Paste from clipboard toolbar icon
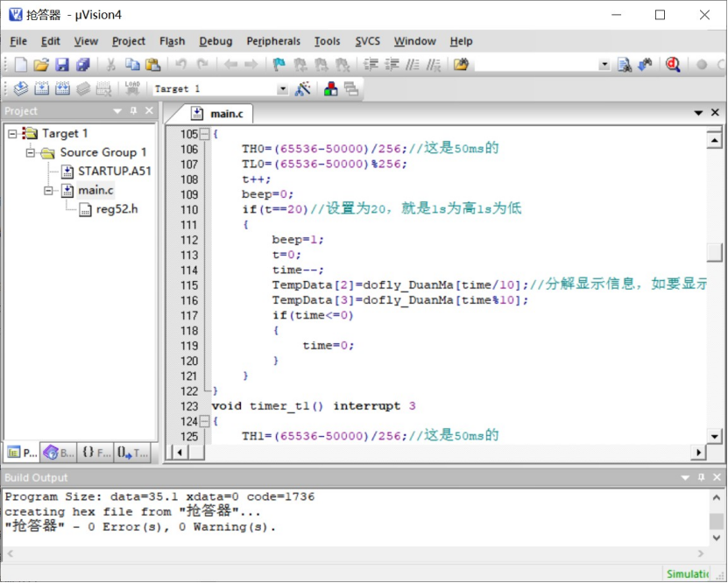 click(152, 65)
